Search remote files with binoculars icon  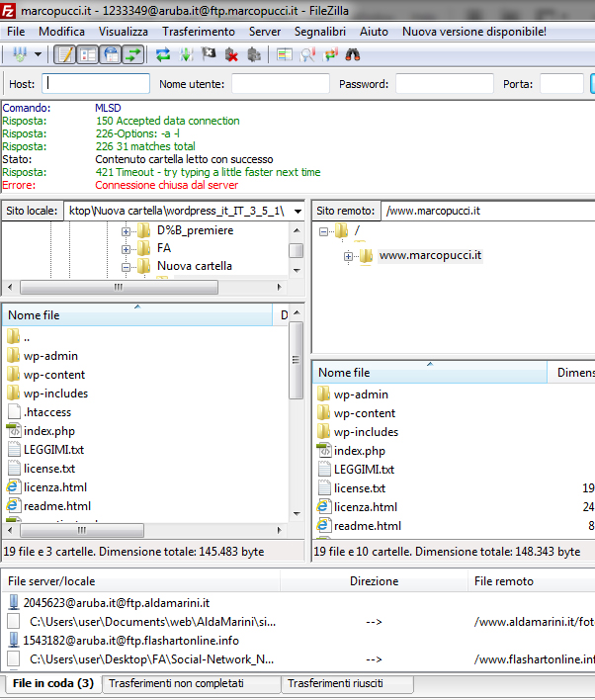coord(353,55)
